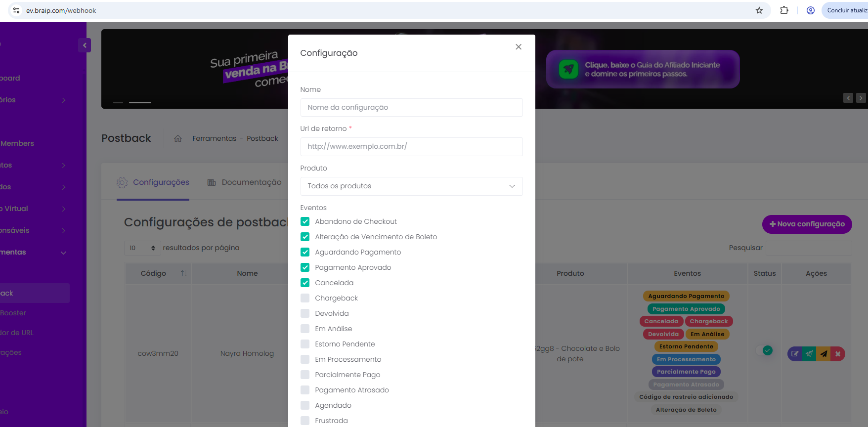Screen dimensions: 868x427
Task: Open the browser extensions puzzle icon
Action: pos(784,10)
